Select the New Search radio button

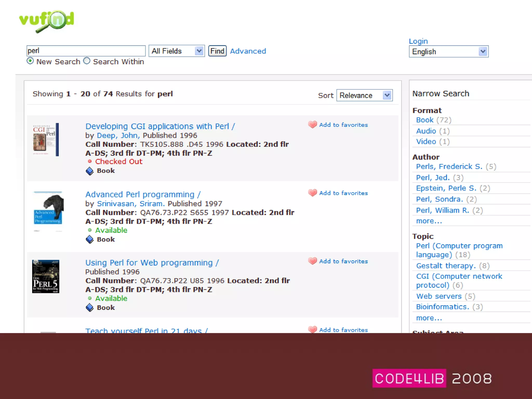(x=30, y=61)
